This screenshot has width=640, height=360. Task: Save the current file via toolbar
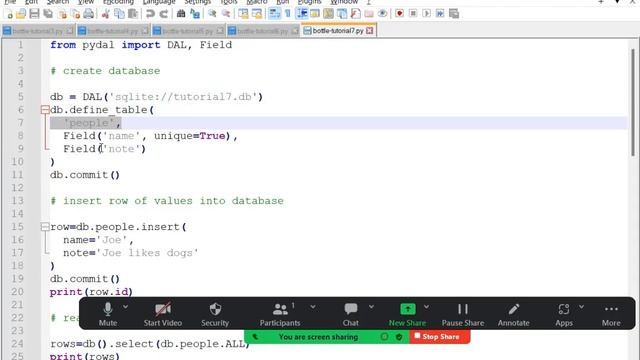click(35, 14)
